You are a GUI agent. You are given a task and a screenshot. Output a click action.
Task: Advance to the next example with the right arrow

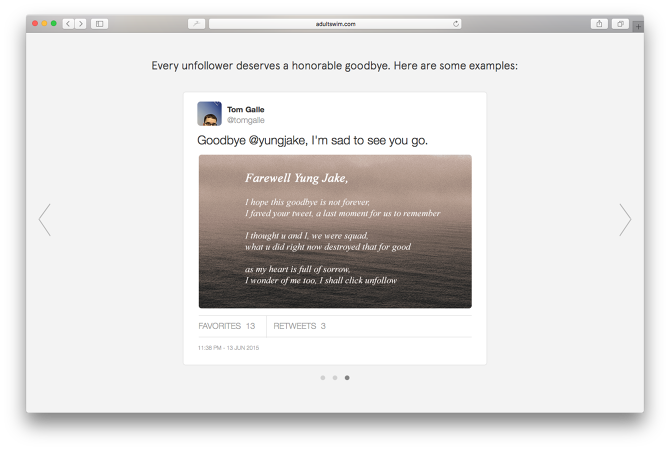tap(625, 220)
